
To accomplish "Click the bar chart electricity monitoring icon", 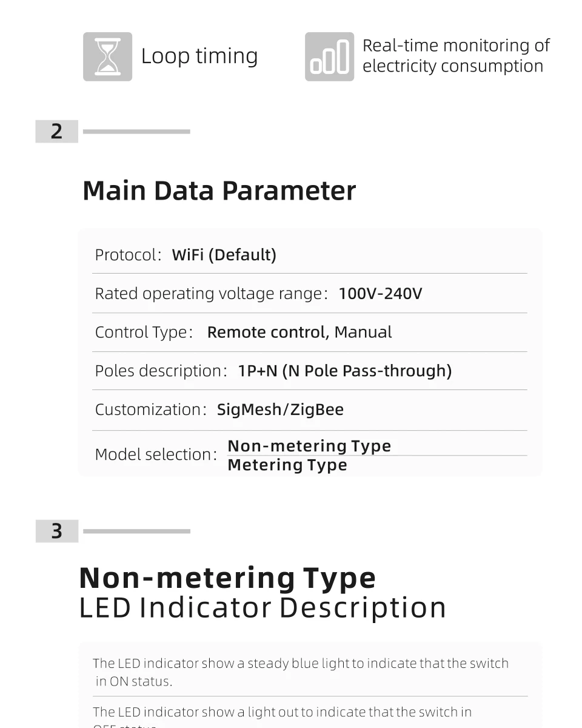I will coord(329,56).
